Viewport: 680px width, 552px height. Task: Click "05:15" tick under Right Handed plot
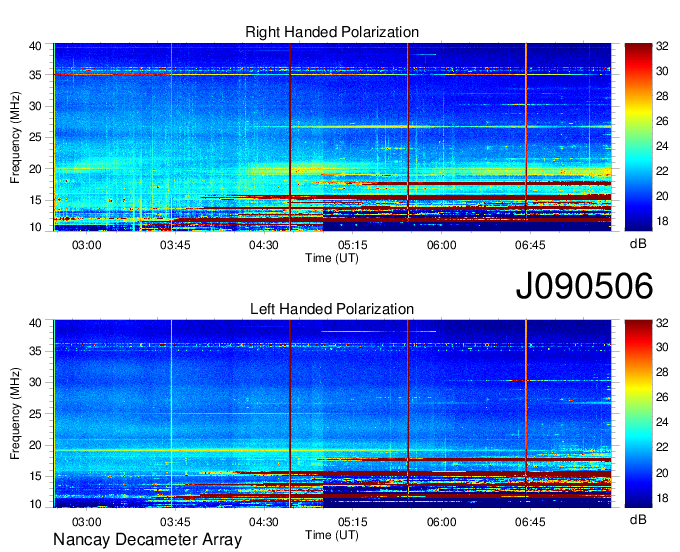point(353,245)
